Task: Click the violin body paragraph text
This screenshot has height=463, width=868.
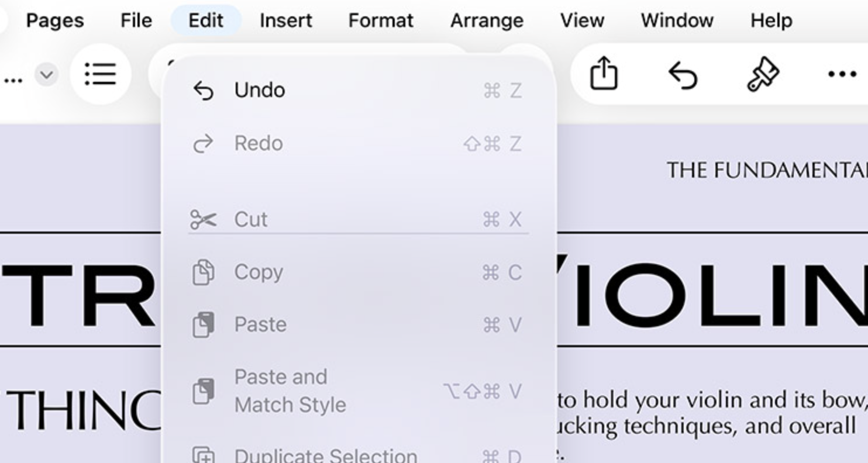Action: click(x=708, y=413)
